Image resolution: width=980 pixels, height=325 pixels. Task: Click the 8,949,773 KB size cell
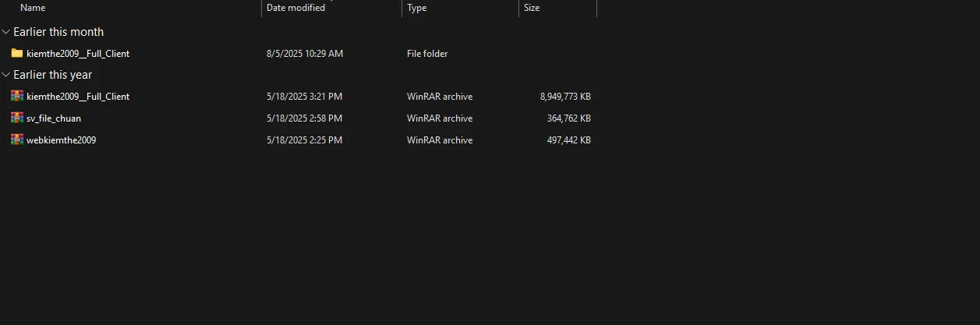click(x=565, y=97)
